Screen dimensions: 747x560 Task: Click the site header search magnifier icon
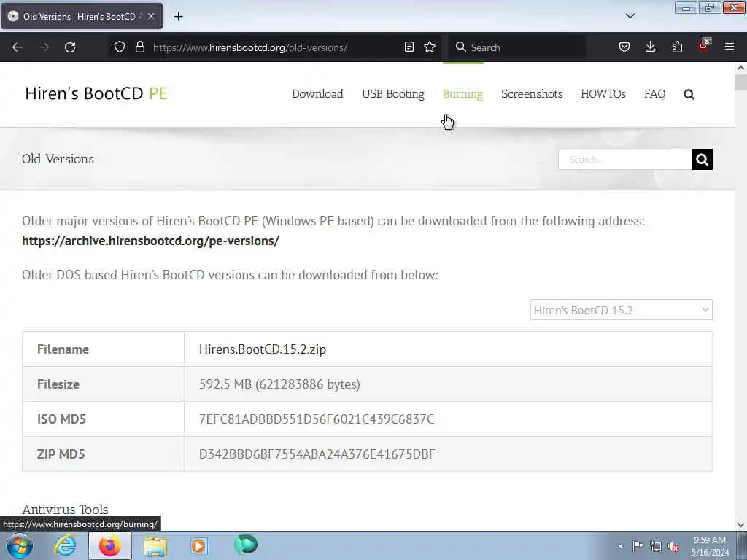[x=689, y=94]
